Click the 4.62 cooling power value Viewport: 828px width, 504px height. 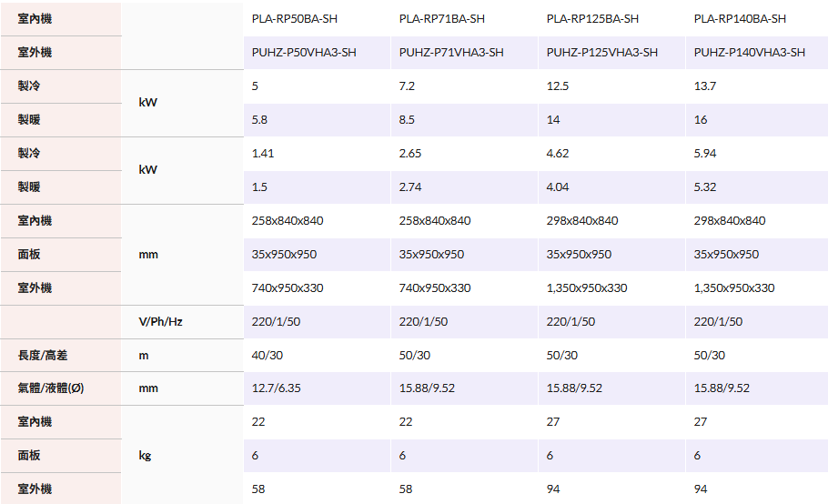(558, 154)
